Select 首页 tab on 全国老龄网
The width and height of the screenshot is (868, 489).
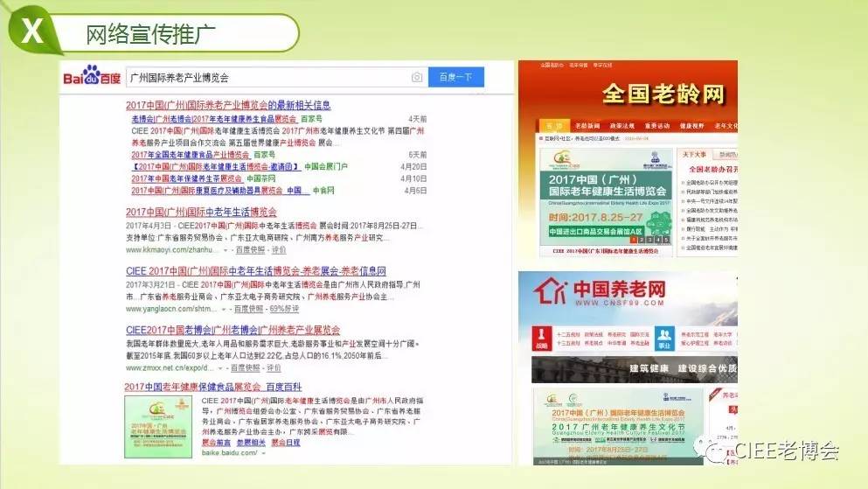[554, 126]
